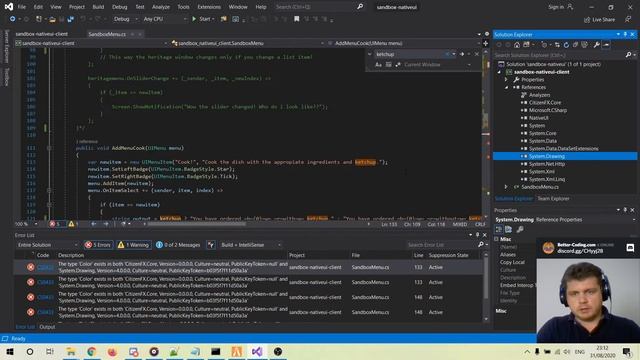Click the Live Share button
640x360 pixels.
(x=599, y=19)
